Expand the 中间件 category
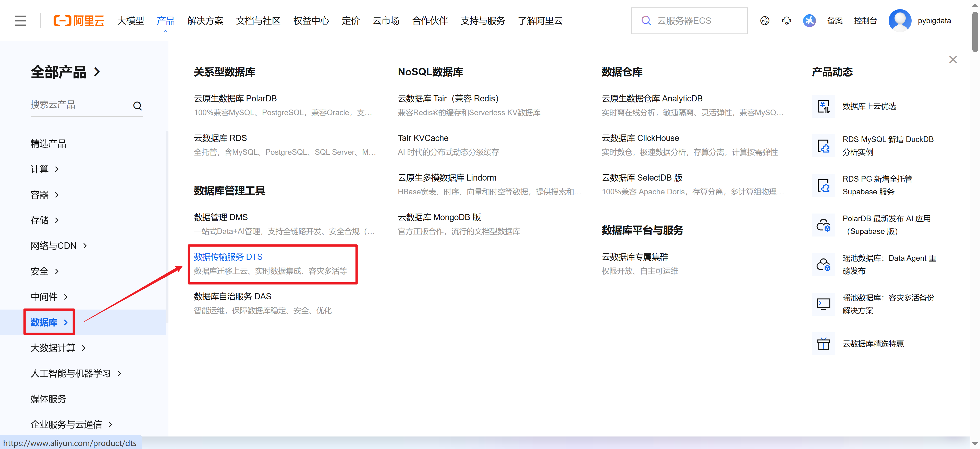 pyautogui.click(x=49, y=297)
